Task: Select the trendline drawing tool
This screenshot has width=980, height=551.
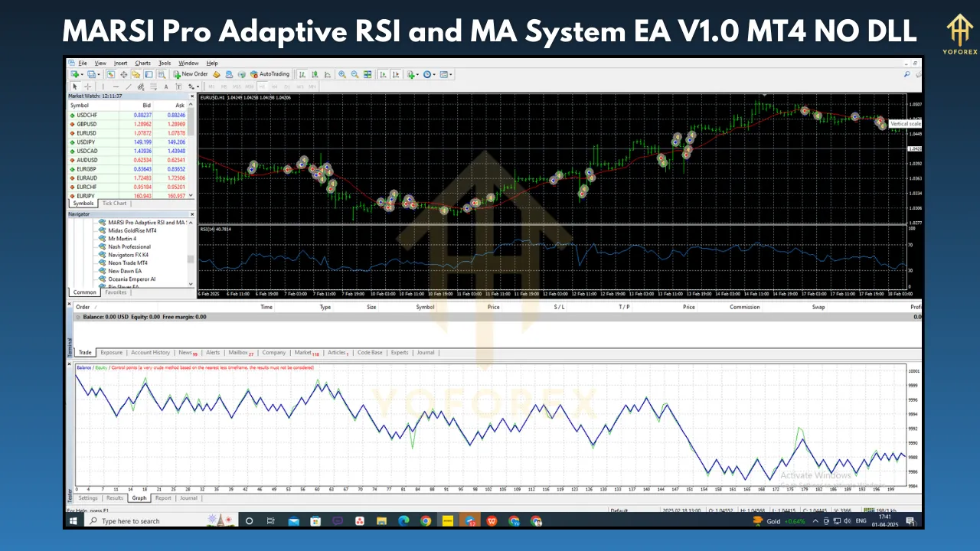Action: tap(129, 86)
